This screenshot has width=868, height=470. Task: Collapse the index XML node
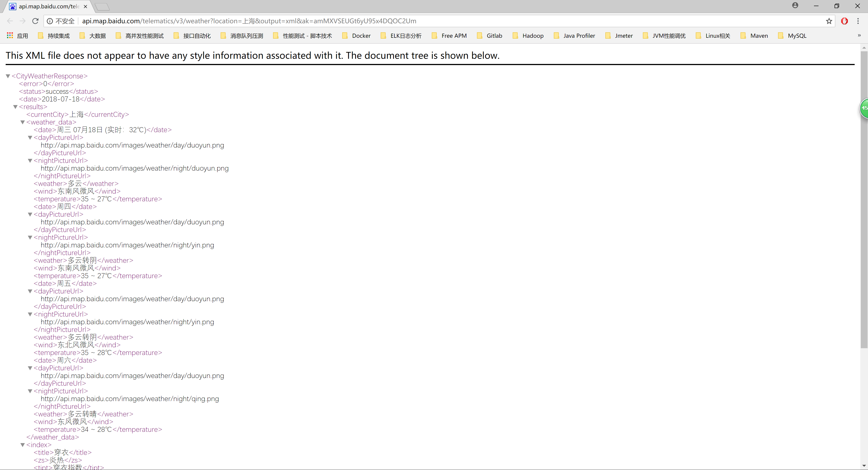pyautogui.click(x=23, y=445)
